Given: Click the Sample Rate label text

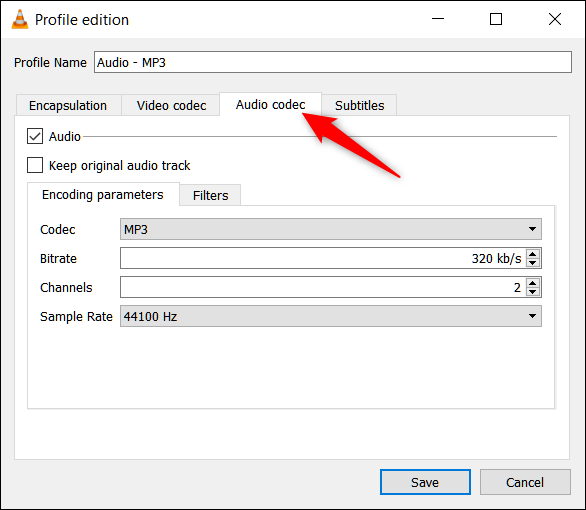Looking at the screenshot, I should (x=76, y=316).
